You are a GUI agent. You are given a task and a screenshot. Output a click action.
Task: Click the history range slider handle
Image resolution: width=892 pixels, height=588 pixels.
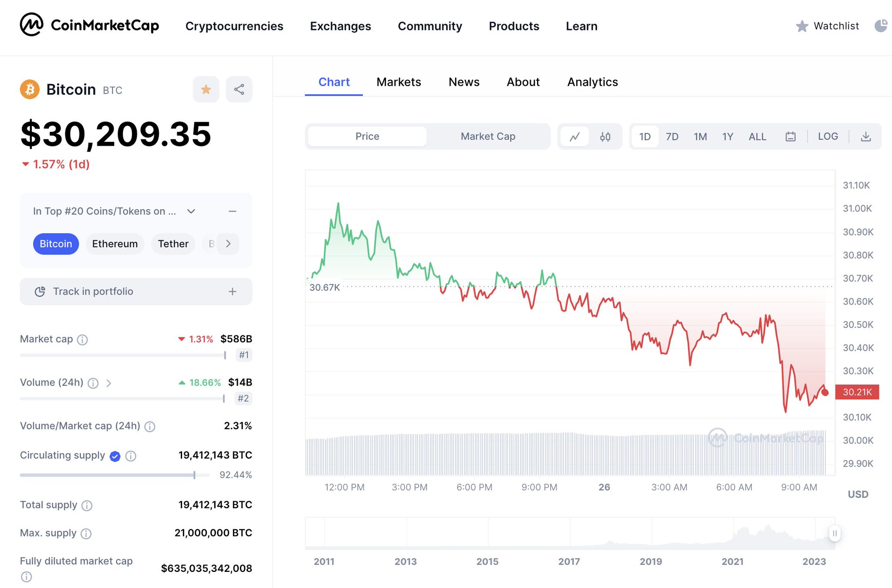pos(835,533)
